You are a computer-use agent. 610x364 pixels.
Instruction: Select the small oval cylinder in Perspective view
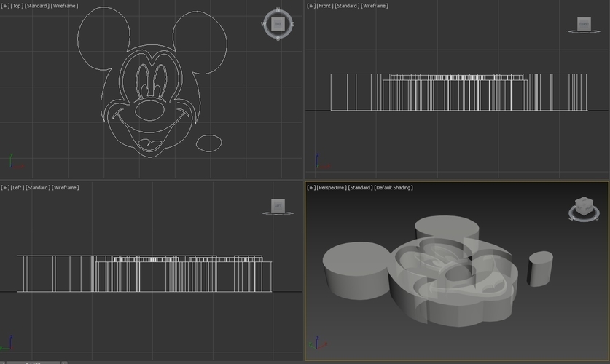coord(540,269)
